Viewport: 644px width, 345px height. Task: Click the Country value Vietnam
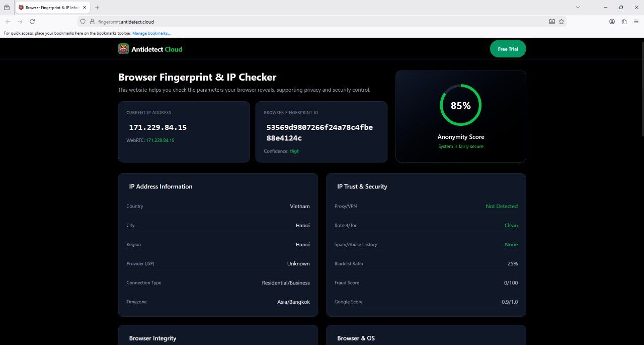pyautogui.click(x=300, y=206)
